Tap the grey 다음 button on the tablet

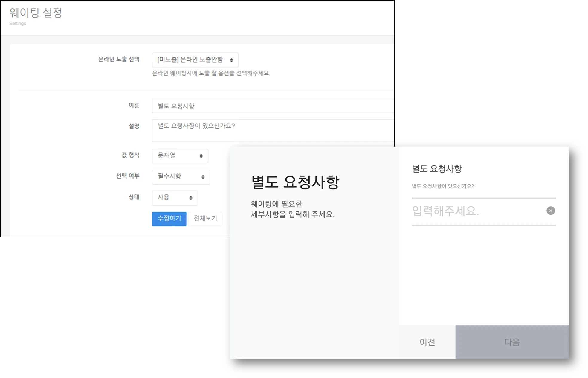(x=512, y=342)
